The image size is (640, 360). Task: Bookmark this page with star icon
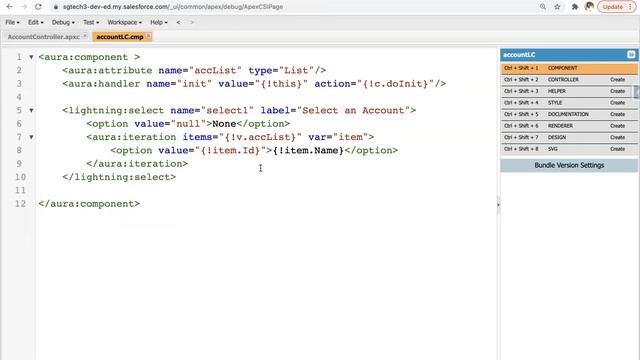click(557, 7)
